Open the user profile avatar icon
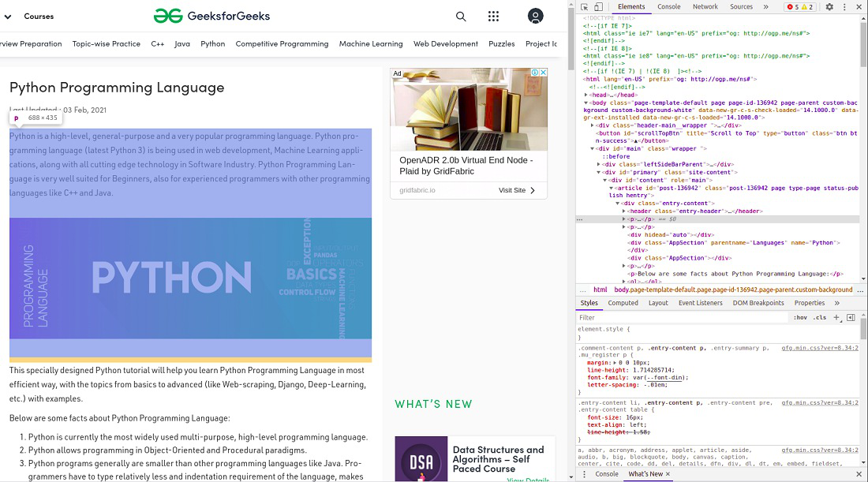Image resolution: width=868 pixels, height=482 pixels. point(535,16)
